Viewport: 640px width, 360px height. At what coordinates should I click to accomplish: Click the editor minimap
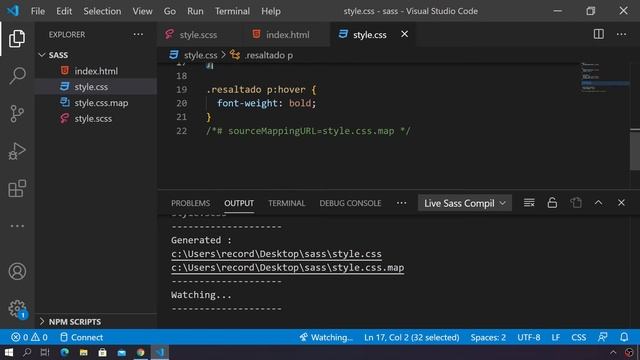click(x=604, y=78)
